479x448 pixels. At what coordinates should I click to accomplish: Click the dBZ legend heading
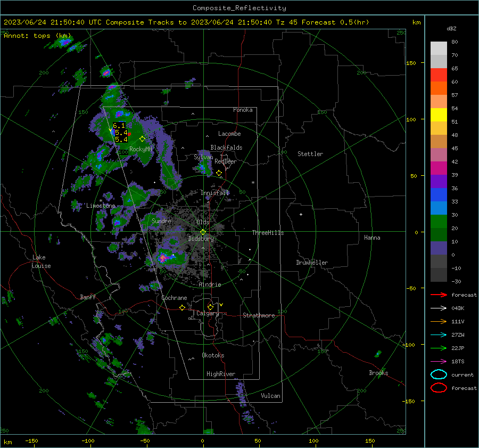click(451, 28)
